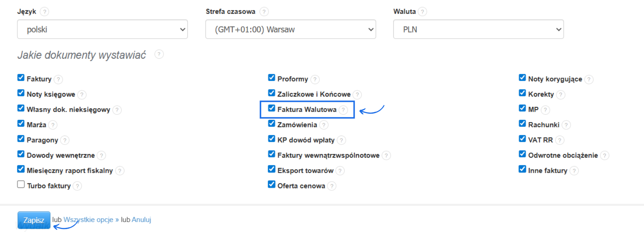Click the Zapisz button

[x=34, y=220]
